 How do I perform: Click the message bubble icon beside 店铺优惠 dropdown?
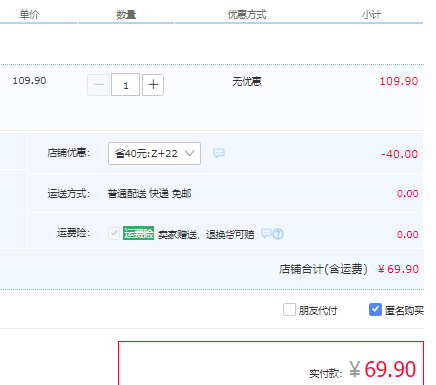click(219, 153)
